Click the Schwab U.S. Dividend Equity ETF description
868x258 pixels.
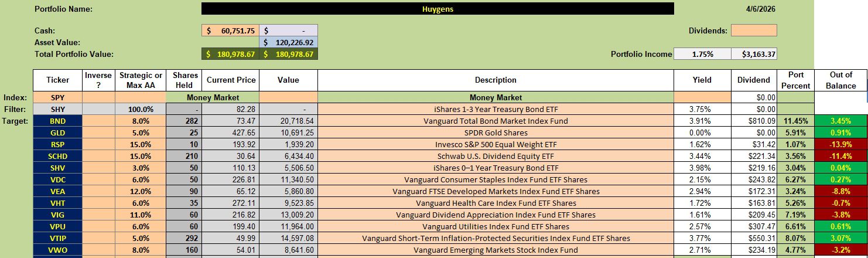pyautogui.click(x=495, y=156)
